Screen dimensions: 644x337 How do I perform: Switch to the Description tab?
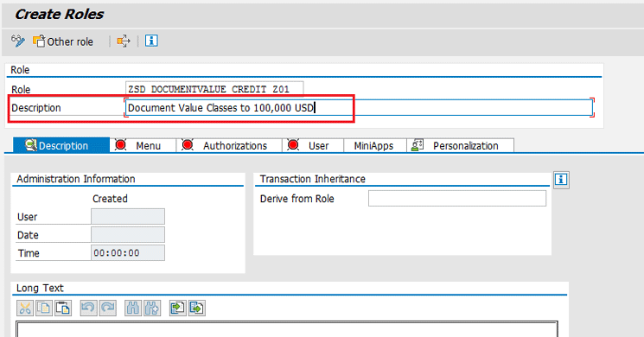coord(61,145)
